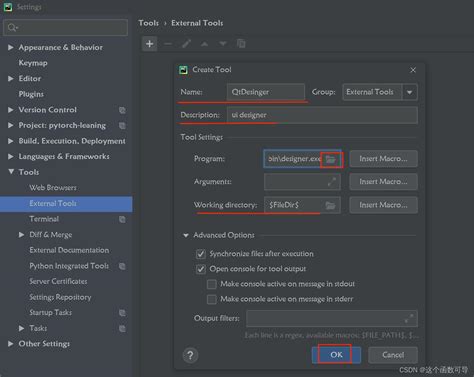Expand Appearance & Behavior tree node
Screen dimensions: 474x377
coord(11,47)
